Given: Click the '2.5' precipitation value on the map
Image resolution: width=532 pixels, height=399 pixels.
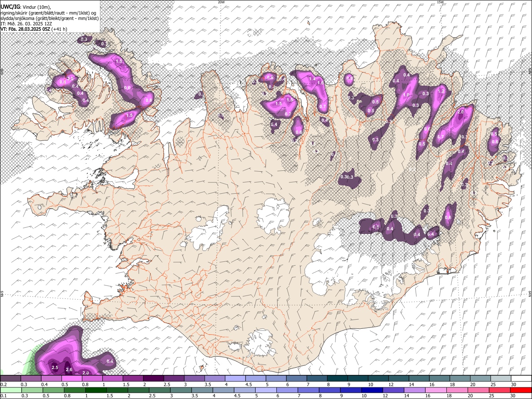Looking at the screenshot, I should click(x=55, y=367).
